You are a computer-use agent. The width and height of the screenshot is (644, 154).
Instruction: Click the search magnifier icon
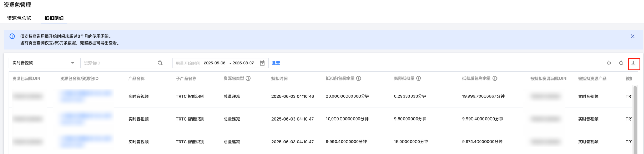point(160,63)
